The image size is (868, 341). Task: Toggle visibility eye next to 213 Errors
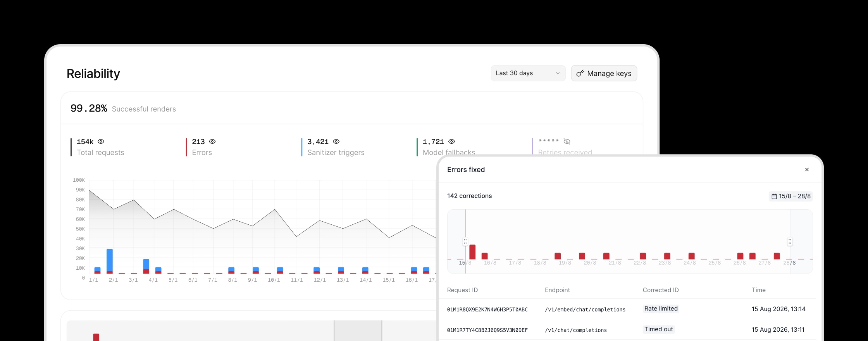pos(212,141)
